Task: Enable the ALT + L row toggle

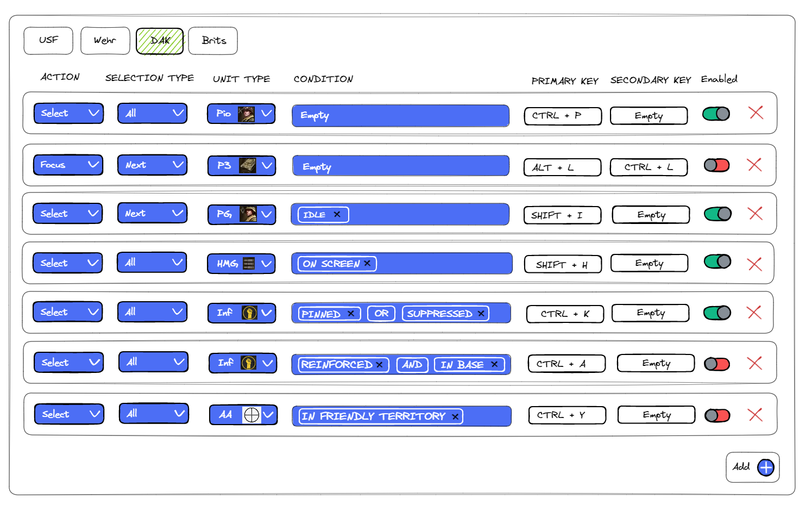Action: click(717, 165)
